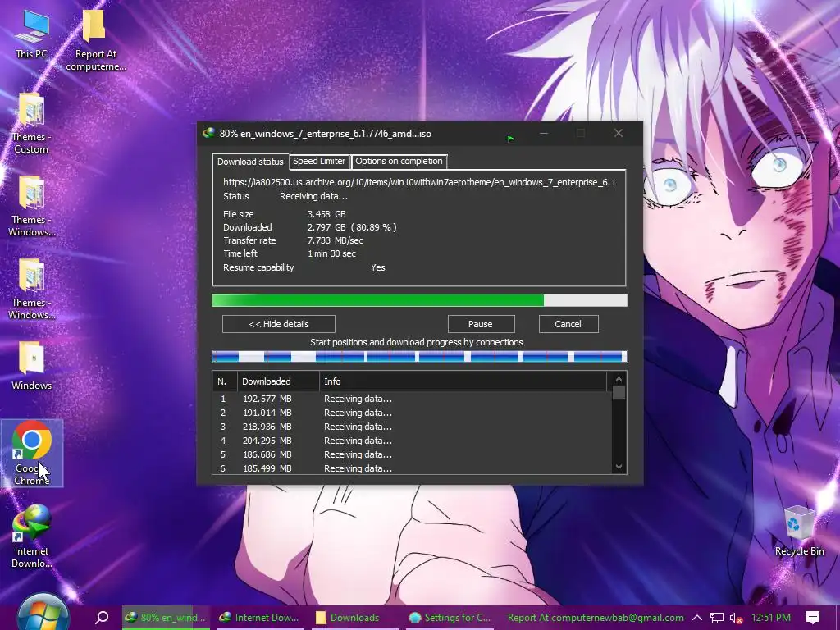Switch to the Download status tab

(x=250, y=162)
